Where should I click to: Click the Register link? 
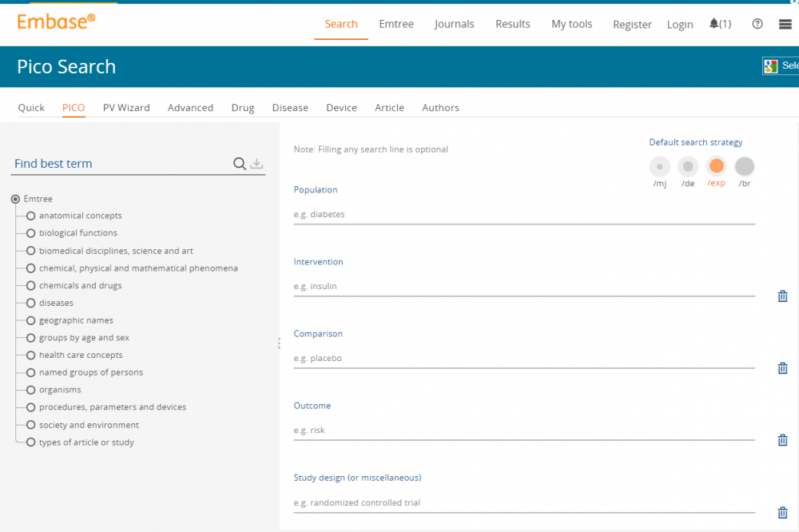point(632,25)
